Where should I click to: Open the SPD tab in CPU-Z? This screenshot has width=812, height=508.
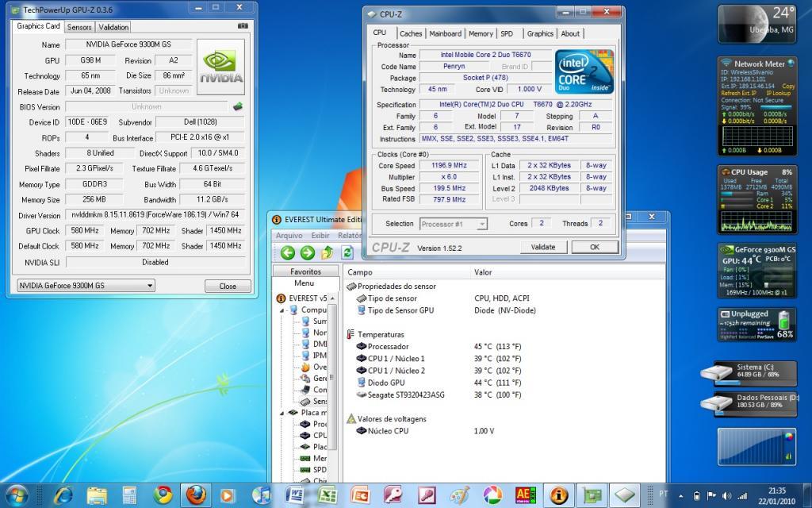click(x=507, y=33)
